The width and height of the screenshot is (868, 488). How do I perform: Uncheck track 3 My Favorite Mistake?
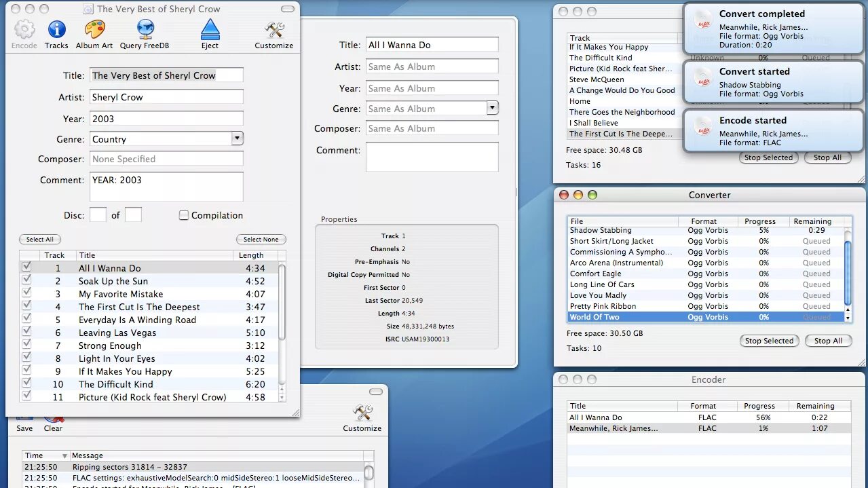pos(26,293)
